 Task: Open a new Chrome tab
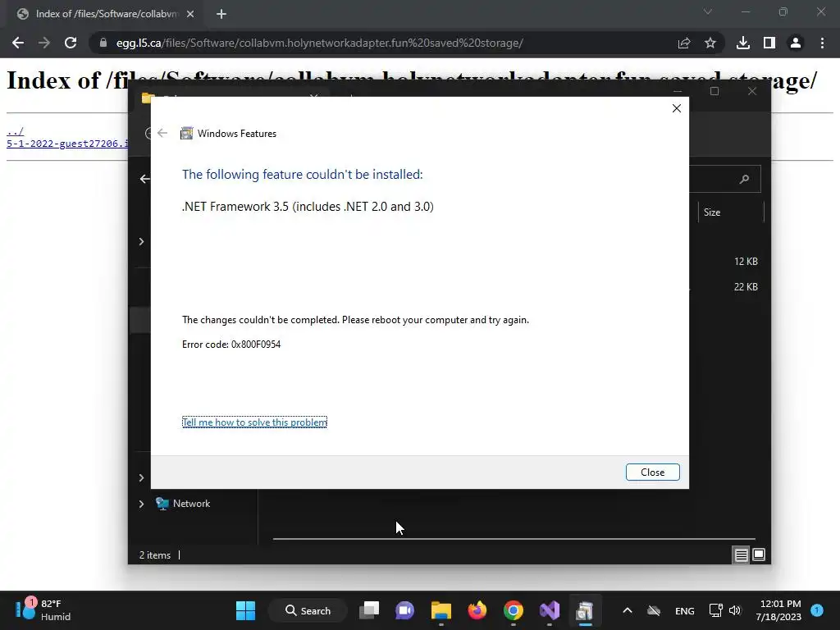coord(221,14)
